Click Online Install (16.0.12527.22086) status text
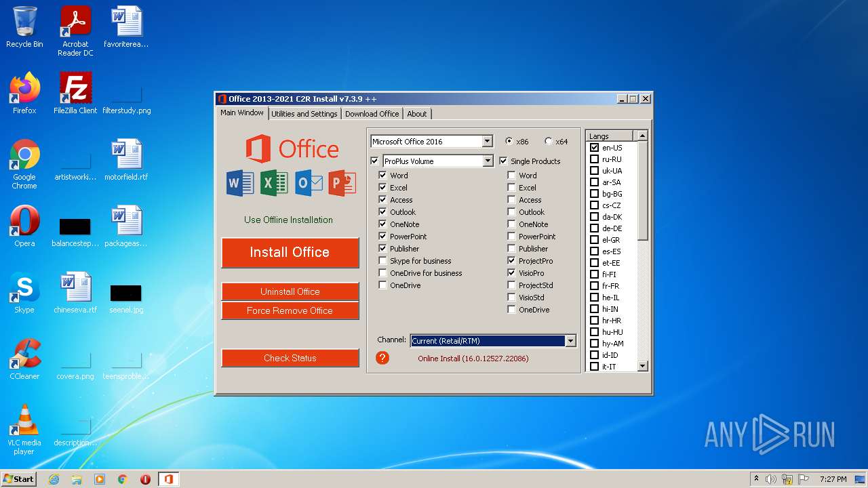This screenshot has height=488, width=868. click(473, 359)
